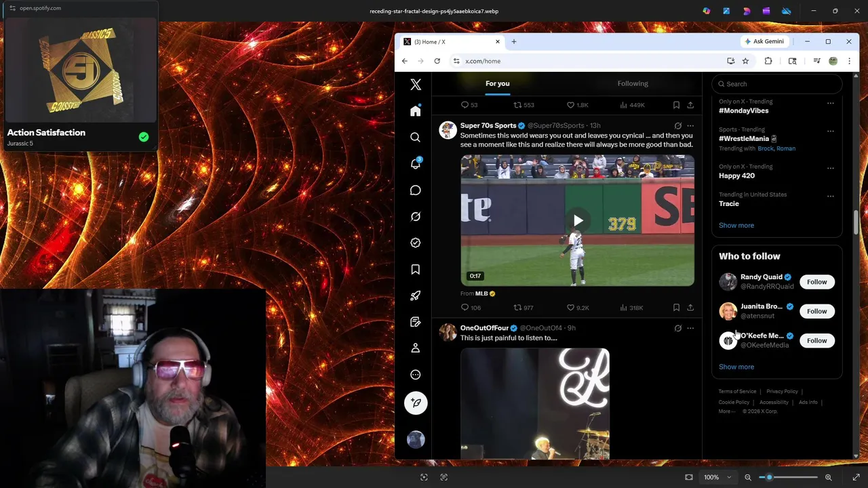Viewport: 868px width, 488px height.
Task: Click Show more under trends
Action: point(736,225)
